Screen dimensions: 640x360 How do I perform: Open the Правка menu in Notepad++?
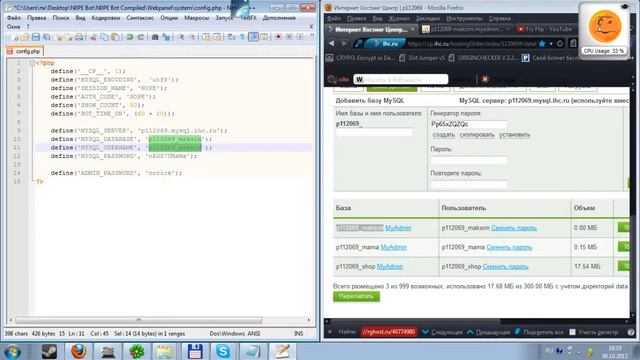click(37, 18)
